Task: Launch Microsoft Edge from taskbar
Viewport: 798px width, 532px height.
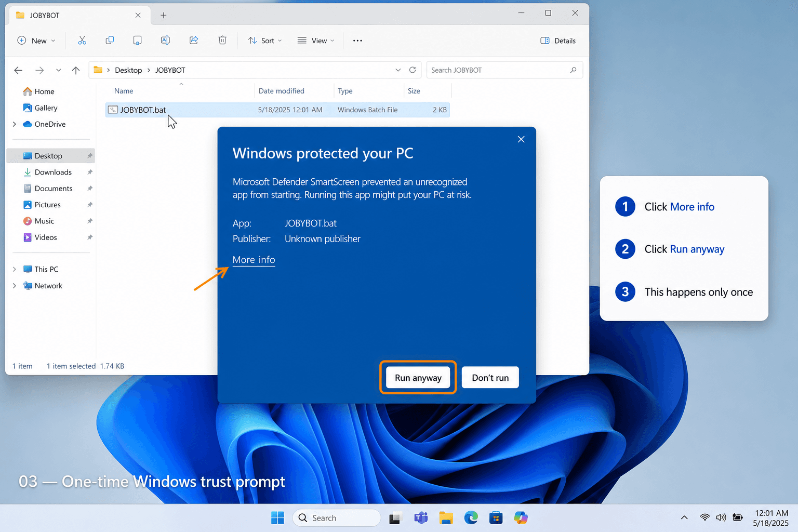Action: click(x=471, y=518)
